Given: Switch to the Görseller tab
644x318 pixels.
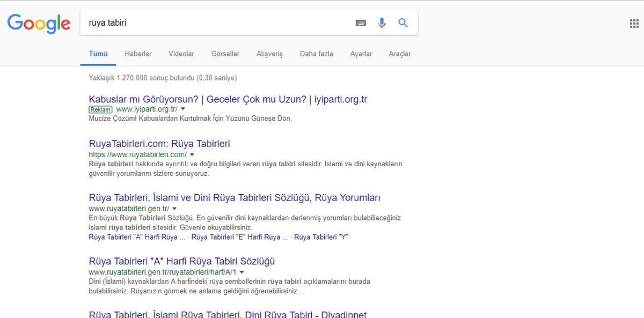Looking at the screenshot, I should 225,54.
